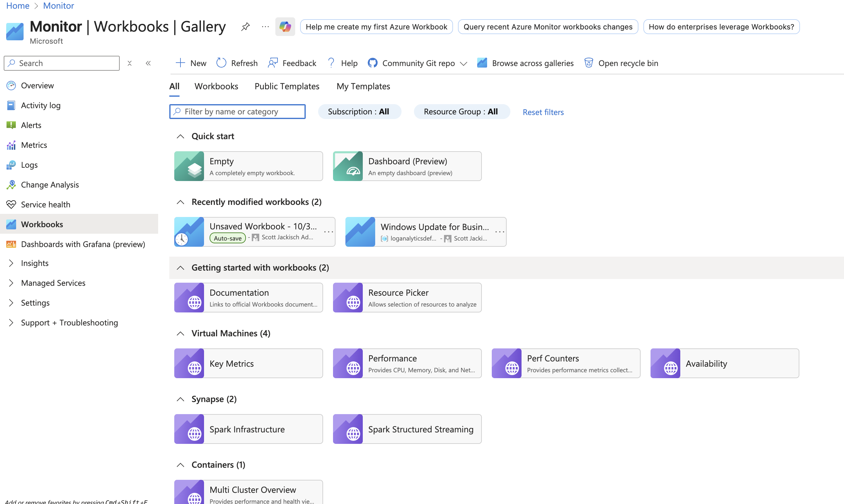
Task: Go to Service health in sidebar
Action: (x=45, y=205)
